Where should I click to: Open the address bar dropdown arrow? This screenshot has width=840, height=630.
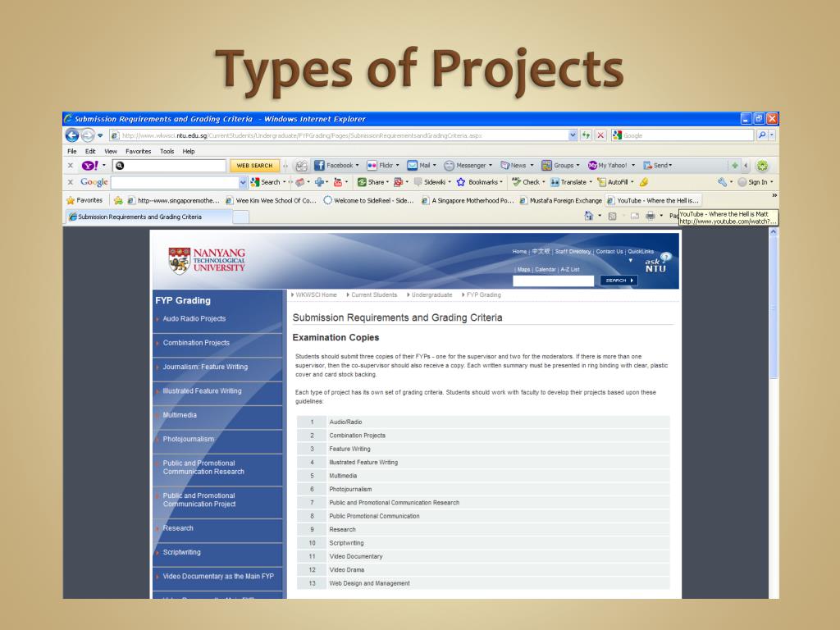tap(573, 135)
